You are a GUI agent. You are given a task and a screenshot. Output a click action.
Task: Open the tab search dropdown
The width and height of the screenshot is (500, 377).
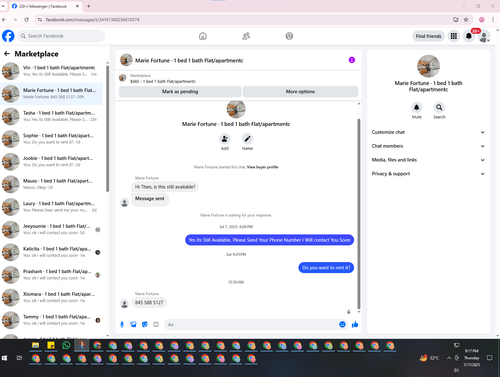3,6
